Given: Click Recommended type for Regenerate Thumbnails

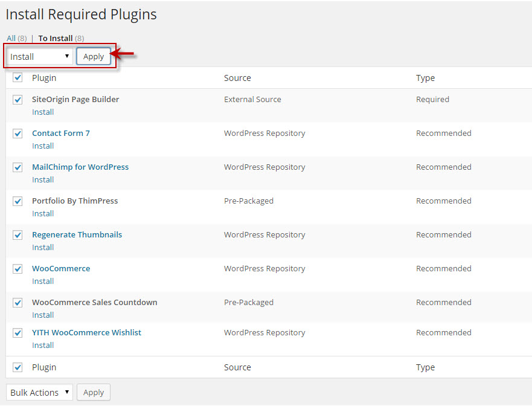Looking at the screenshot, I should (x=444, y=235).
